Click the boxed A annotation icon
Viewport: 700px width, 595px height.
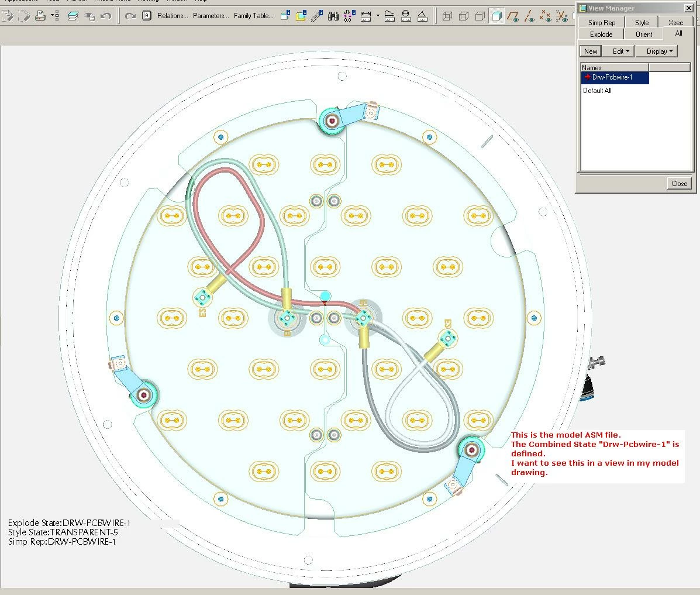tap(146, 16)
